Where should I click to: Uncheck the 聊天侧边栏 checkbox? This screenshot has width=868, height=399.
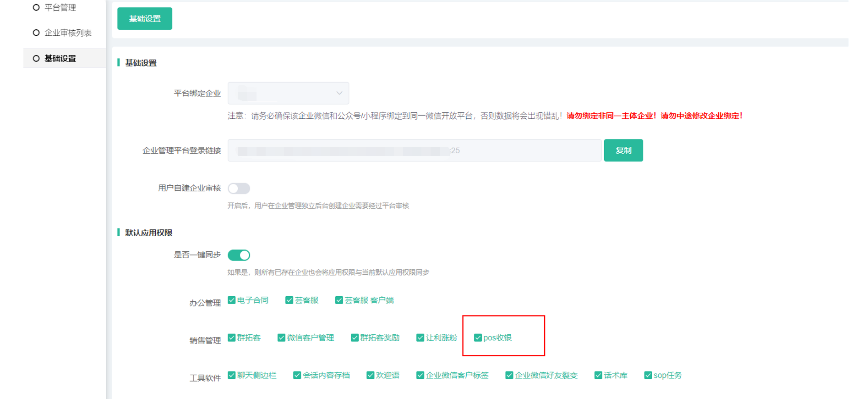pos(232,376)
